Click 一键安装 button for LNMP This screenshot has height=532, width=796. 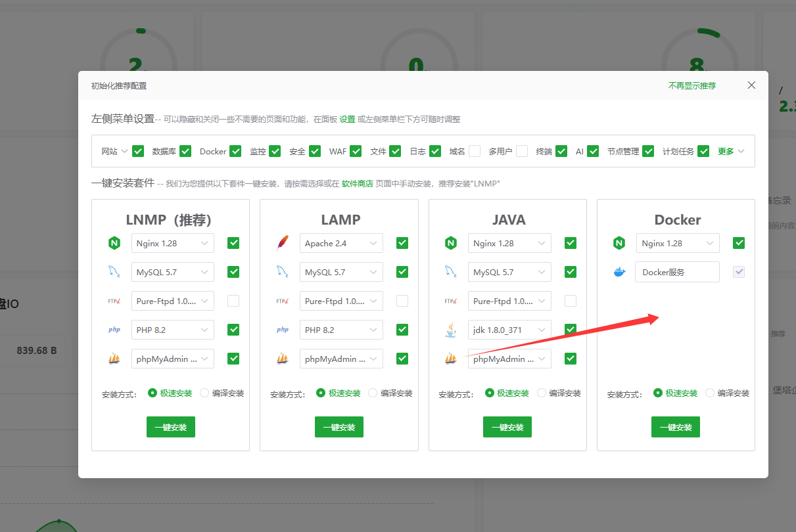[171, 427]
